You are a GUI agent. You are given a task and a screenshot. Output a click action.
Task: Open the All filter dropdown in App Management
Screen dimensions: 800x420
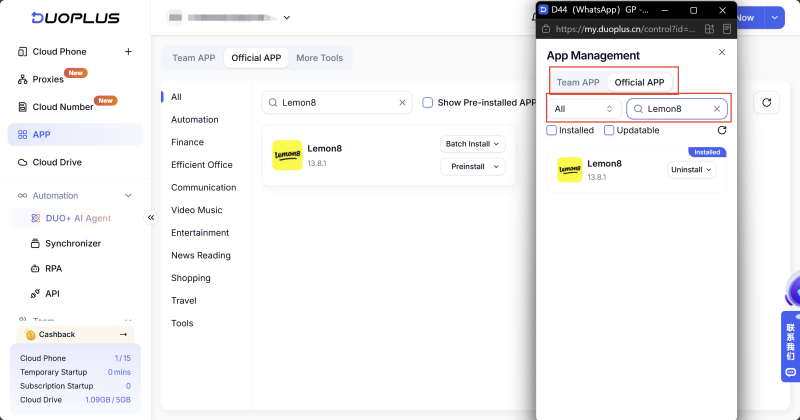[x=584, y=109]
